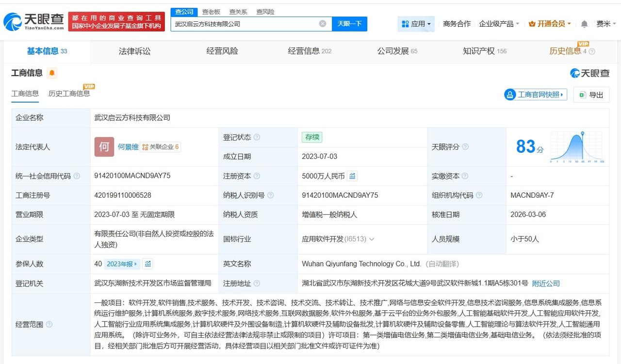Click the 天眼一下 search button
Screen dimensions: 621x364
[x=349, y=24]
